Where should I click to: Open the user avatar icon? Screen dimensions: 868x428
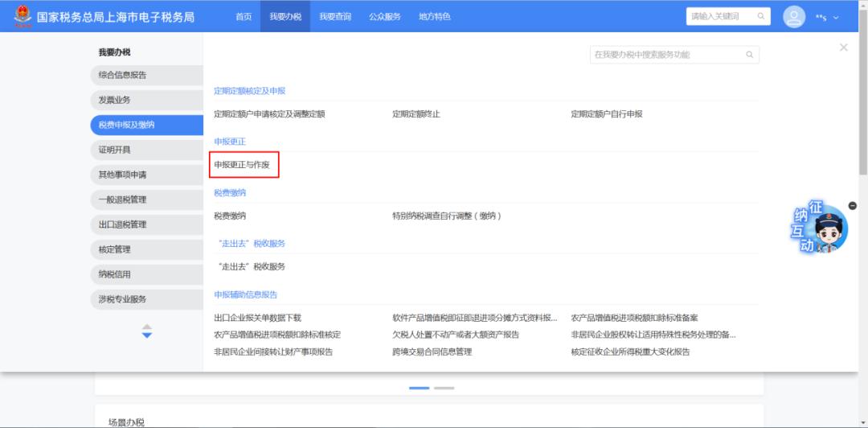point(794,16)
